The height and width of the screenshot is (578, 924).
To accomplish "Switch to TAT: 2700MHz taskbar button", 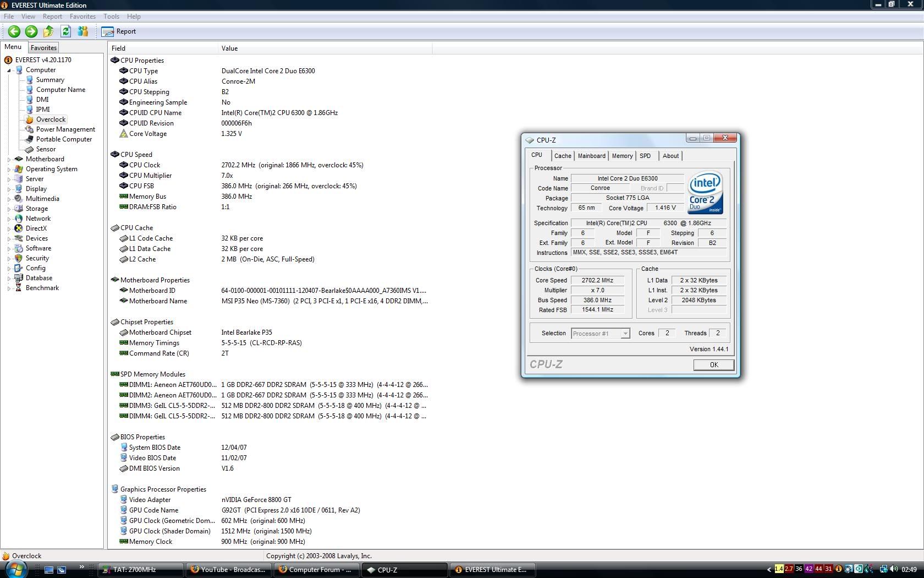I will (x=141, y=570).
